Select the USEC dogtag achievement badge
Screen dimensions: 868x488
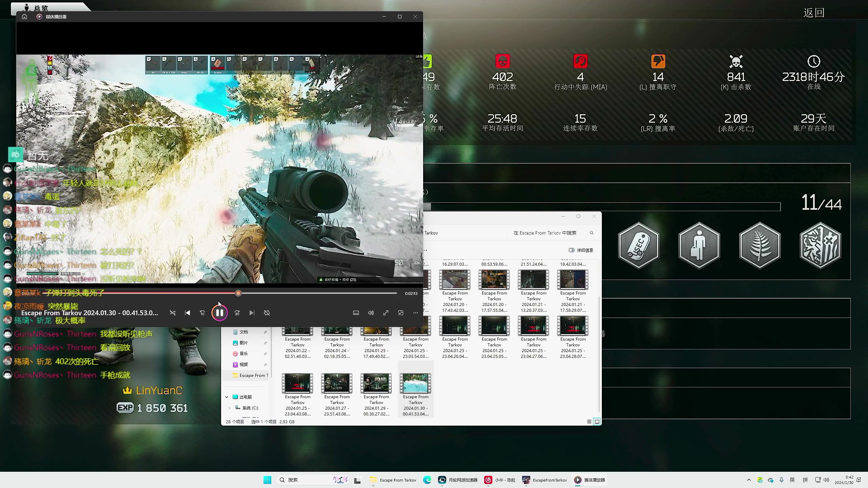pyautogui.click(x=639, y=245)
